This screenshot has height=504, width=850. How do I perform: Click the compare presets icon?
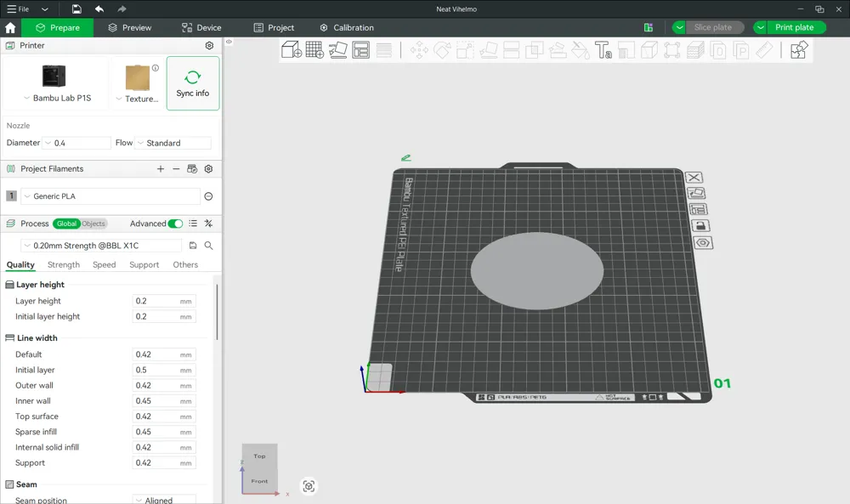(209, 224)
